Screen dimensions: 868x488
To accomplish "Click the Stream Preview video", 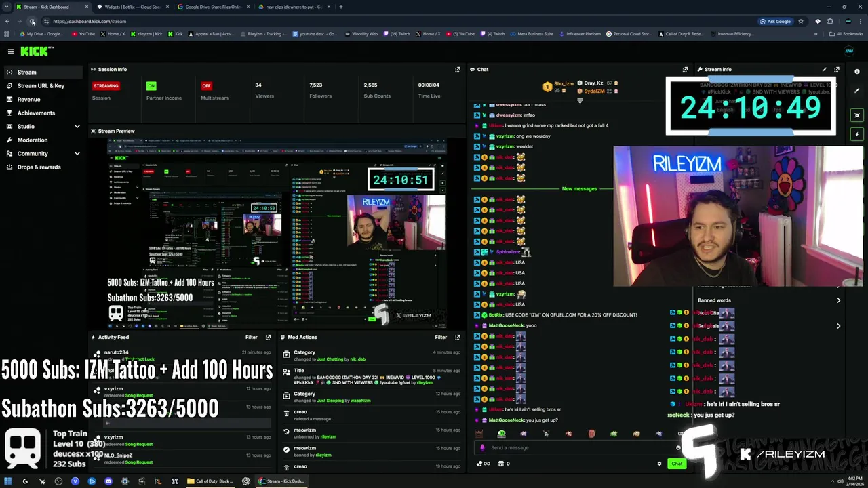I will click(x=277, y=234).
